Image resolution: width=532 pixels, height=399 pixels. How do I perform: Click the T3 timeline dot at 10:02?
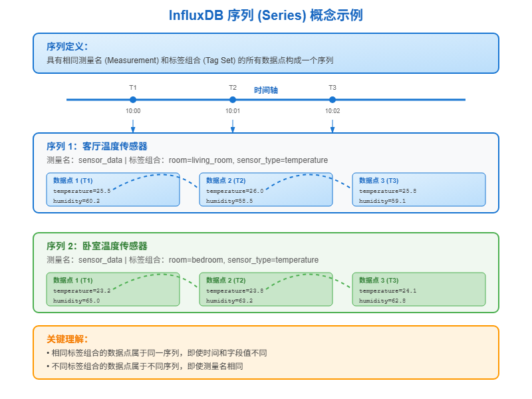tap(332, 100)
